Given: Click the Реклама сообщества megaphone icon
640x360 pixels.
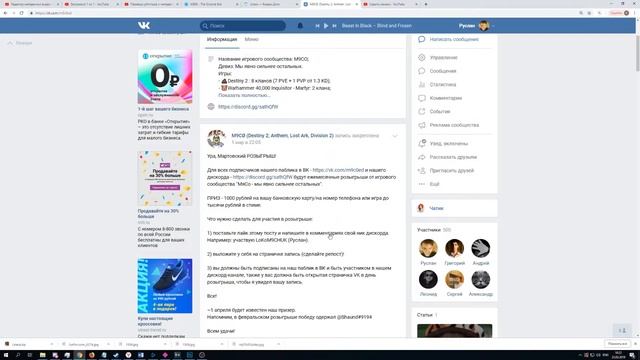Looking at the screenshot, I should click(422, 125).
